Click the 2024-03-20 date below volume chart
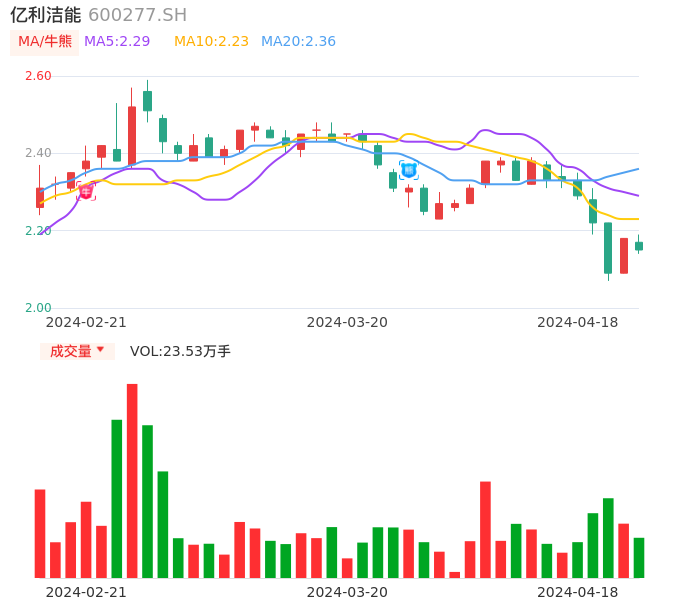 347,592
